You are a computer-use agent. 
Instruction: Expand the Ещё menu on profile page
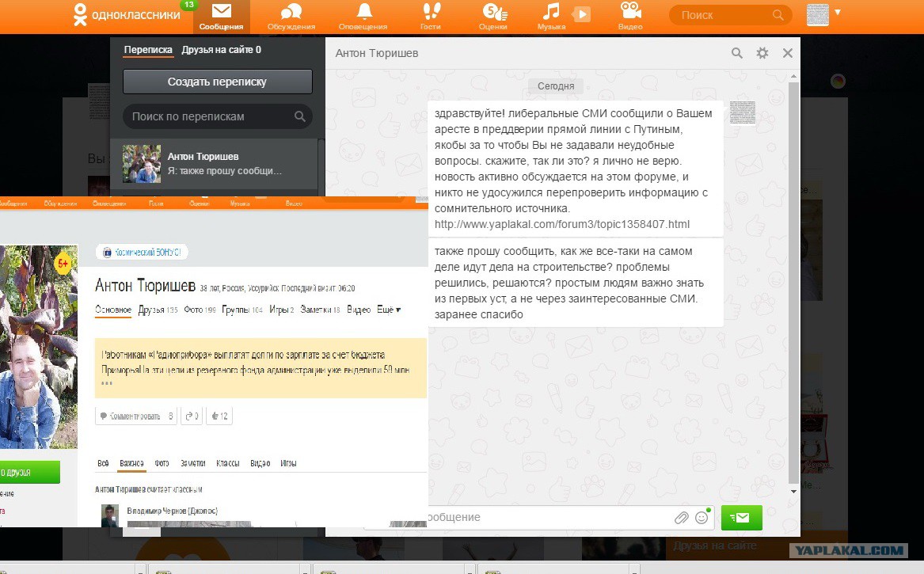coord(388,310)
